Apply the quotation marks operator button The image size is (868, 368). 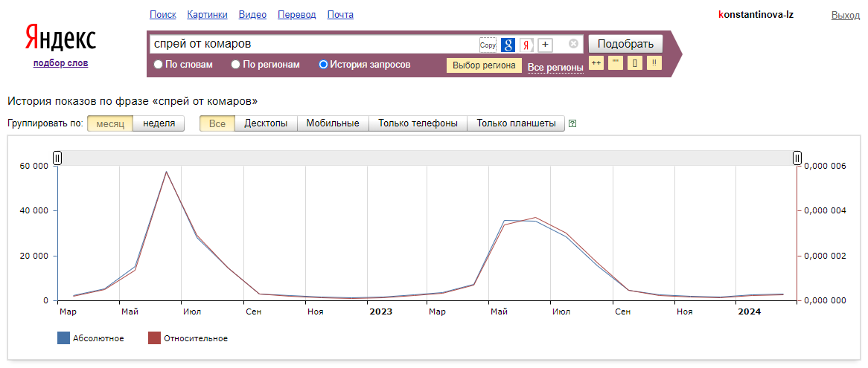tap(616, 63)
